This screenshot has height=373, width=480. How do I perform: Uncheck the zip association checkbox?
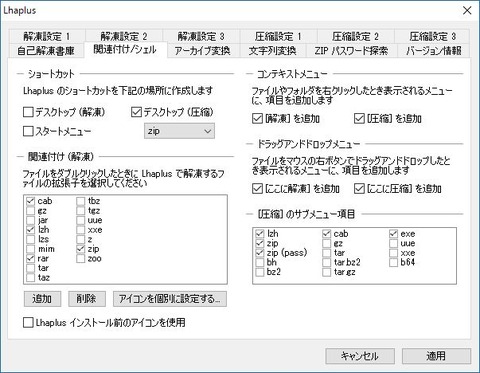click(81, 249)
